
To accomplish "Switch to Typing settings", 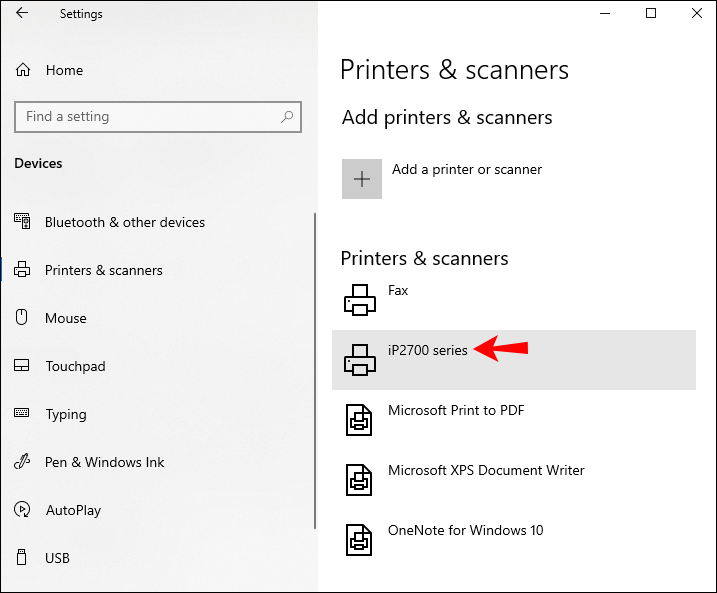I will pos(65,414).
